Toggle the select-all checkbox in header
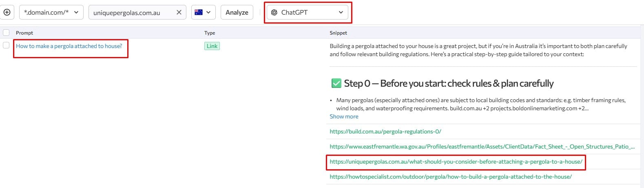644x188 pixels. [x=6, y=33]
